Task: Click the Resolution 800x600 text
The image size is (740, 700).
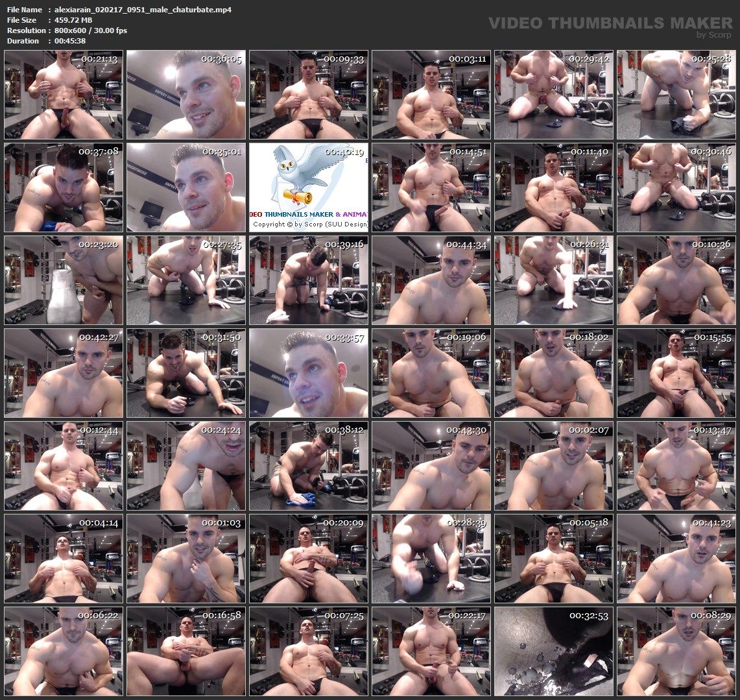Action: pyautogui.click(x=91, y=30)
